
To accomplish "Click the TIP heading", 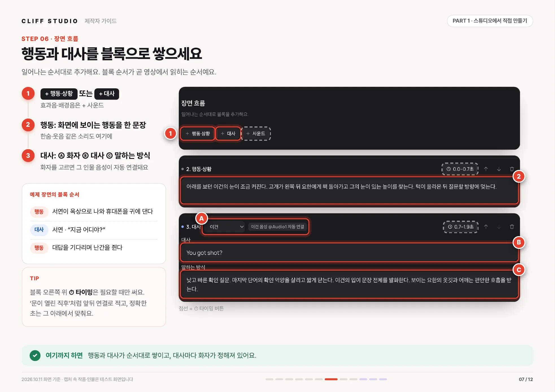I will coord(34,278).
